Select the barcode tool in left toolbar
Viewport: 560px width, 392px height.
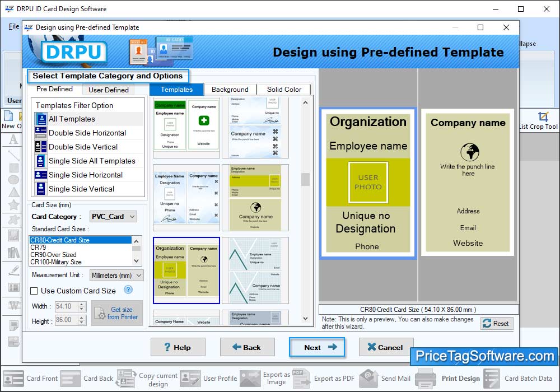14,287
